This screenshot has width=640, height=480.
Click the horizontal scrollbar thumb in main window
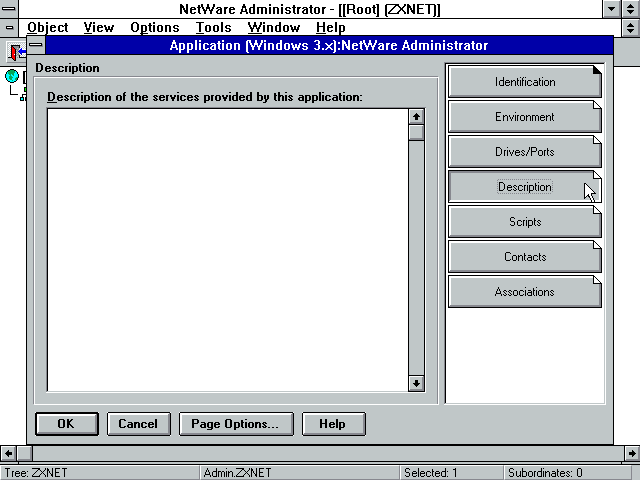(x=24, y=453)
